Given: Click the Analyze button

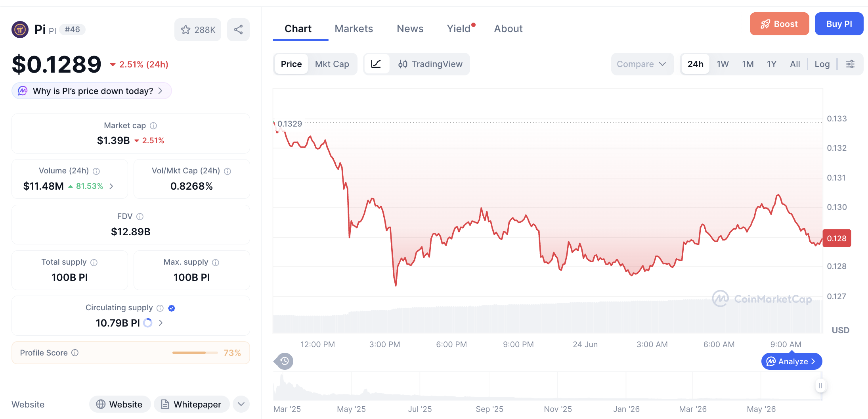Looking at the screenshot, I should point(792,361).
